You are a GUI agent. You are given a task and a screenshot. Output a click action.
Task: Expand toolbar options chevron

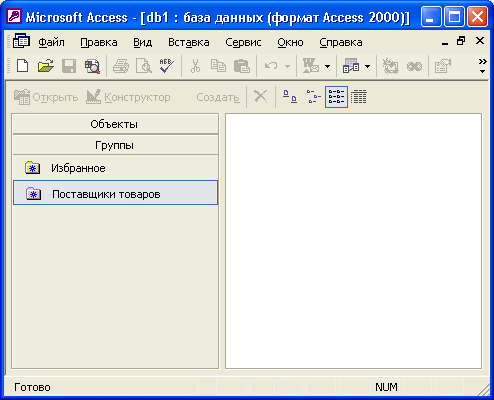click(482, 66)
